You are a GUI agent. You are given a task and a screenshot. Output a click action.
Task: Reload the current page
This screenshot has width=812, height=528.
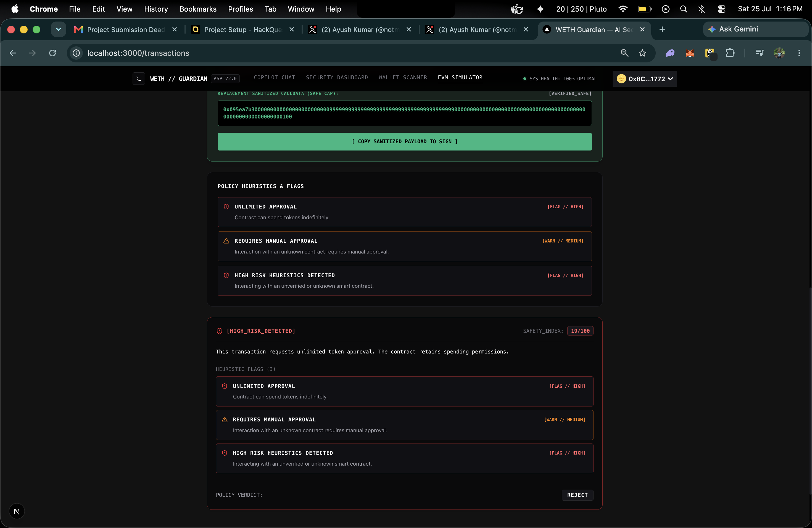pos(52,53)
